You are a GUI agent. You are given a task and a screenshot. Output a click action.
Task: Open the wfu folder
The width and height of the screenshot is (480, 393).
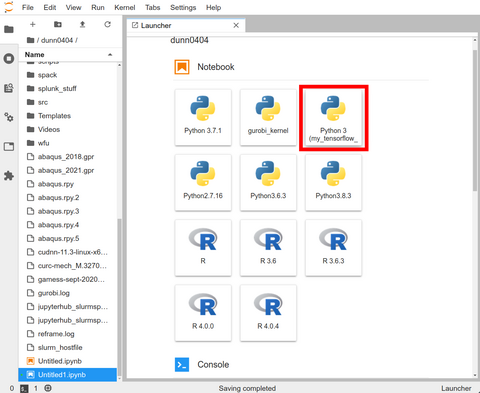[68, 143]
